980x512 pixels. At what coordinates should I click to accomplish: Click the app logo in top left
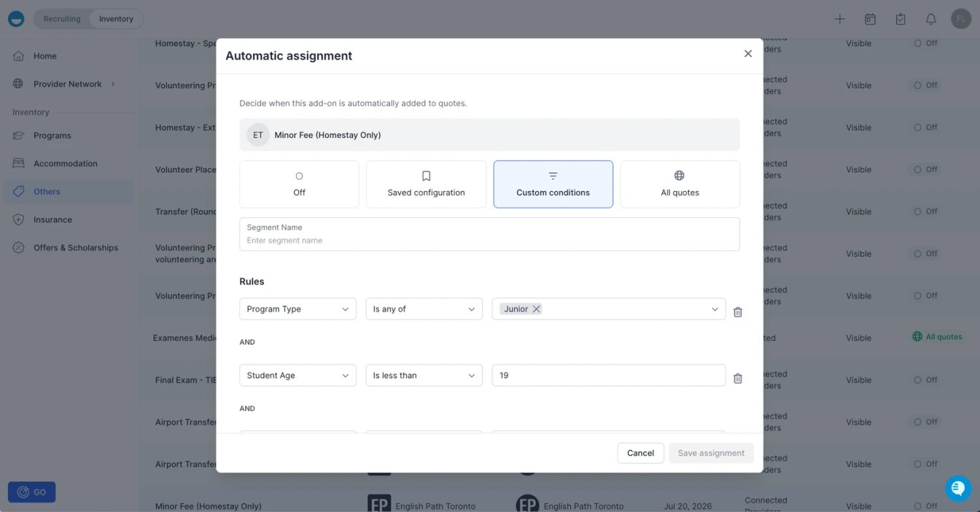[16, 19]
